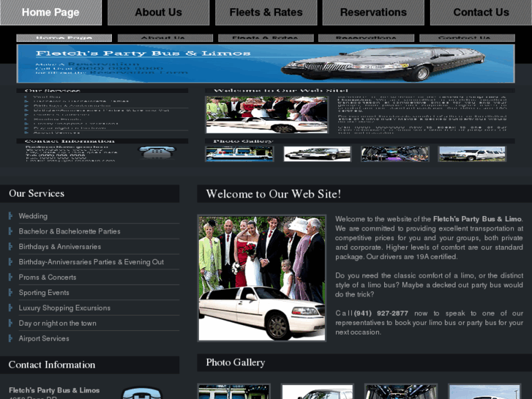This screenshot has width=532, height=399.
Task: Open the fourth large Photo Gallery thumbnail
Action: click(484, 392)
